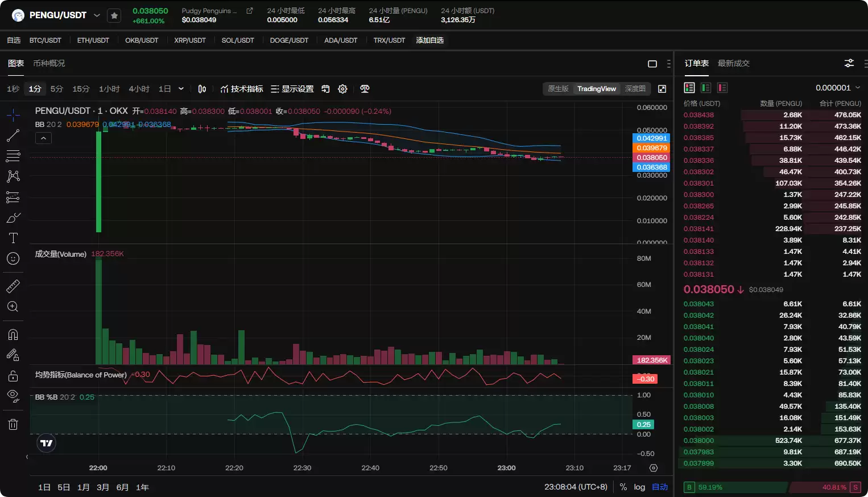Collapse the chart legend with the chevron
The image size is (868, 497).
tap(43, 138)
